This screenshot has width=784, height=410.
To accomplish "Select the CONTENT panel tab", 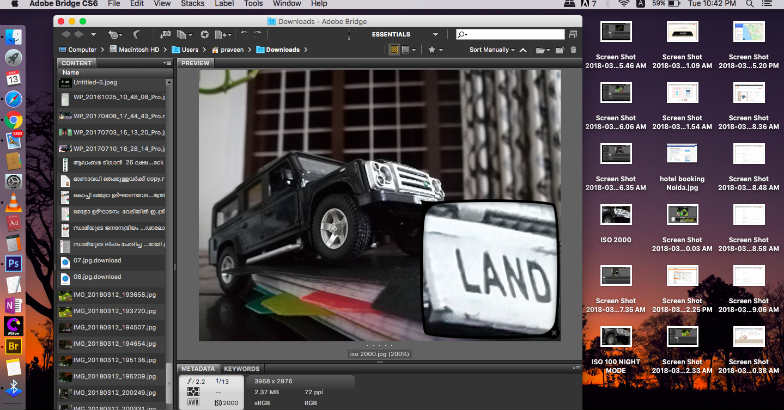I will 76,63.
